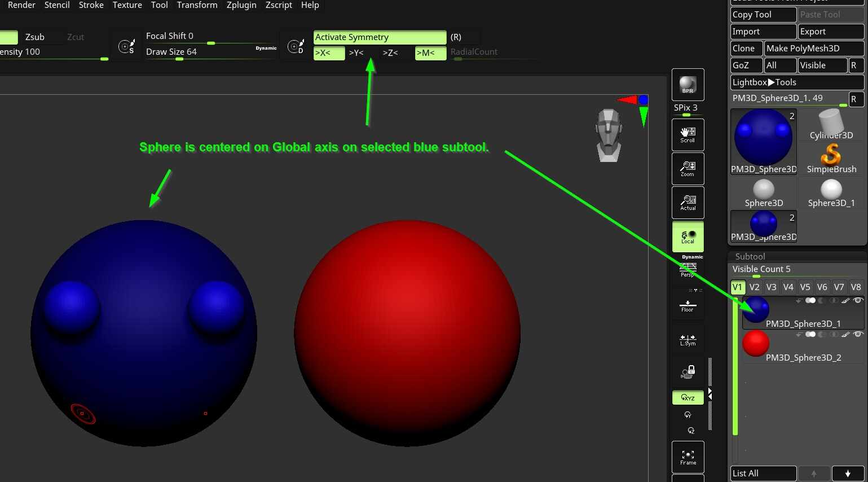Select Y-axis rotation mode icon
Viewport: 868px width, 482px height.
pyautogui.click(x=688, y=415)
